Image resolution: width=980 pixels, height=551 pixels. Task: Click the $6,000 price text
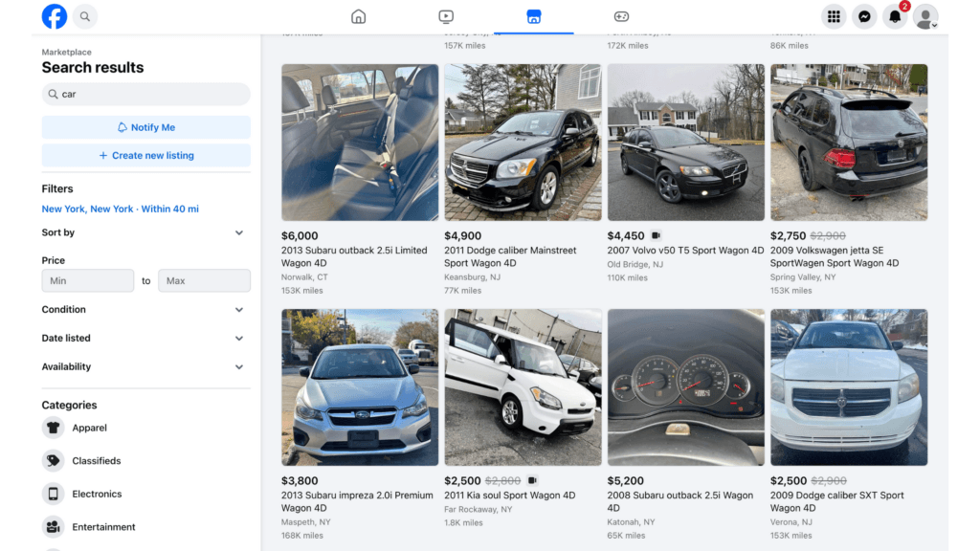(x=300, y=236)
